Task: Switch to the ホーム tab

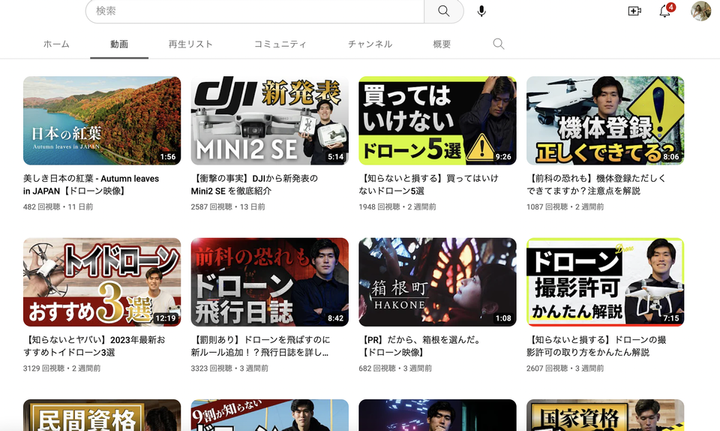Action: 56,45
